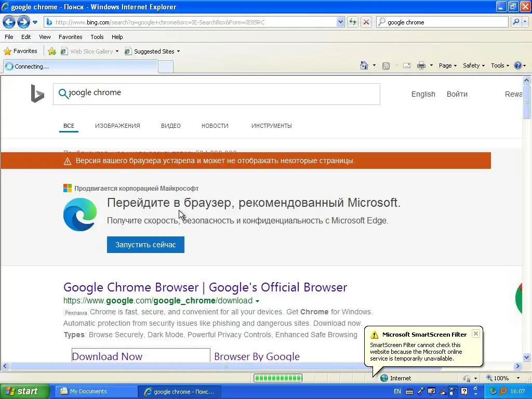Click the Windows start button
The height and width of the screenshot is (399, 532).
click(x=24, y=391)
